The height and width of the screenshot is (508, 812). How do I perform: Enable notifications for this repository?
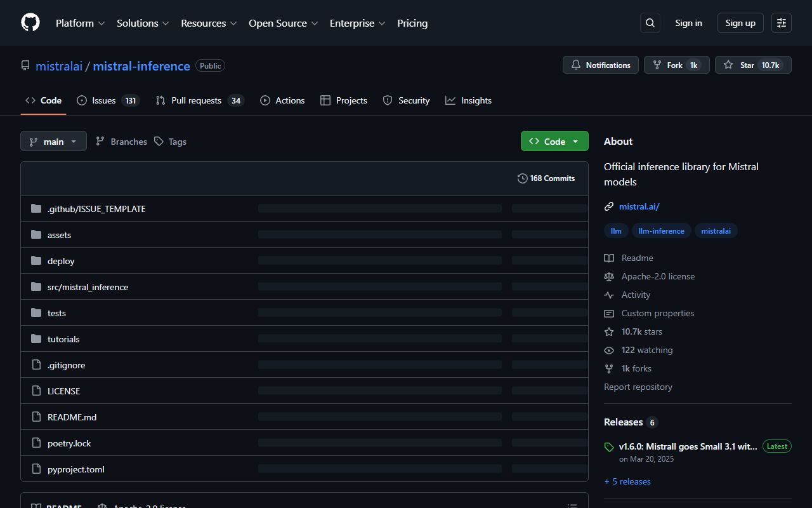(600, 65)
